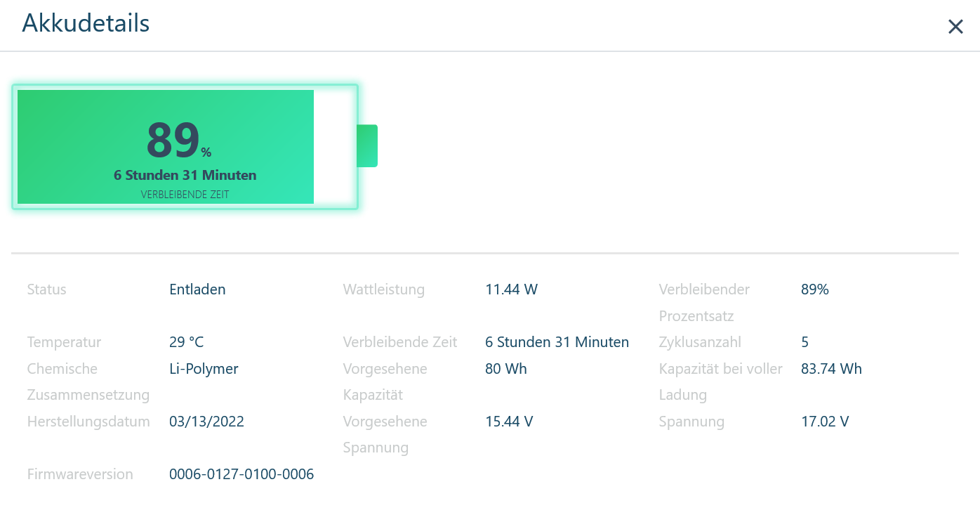Click the Li-Polymer chemistry value
Viewport: 980px width, 515px height.
pyautogui.click(x=204, y=369)
